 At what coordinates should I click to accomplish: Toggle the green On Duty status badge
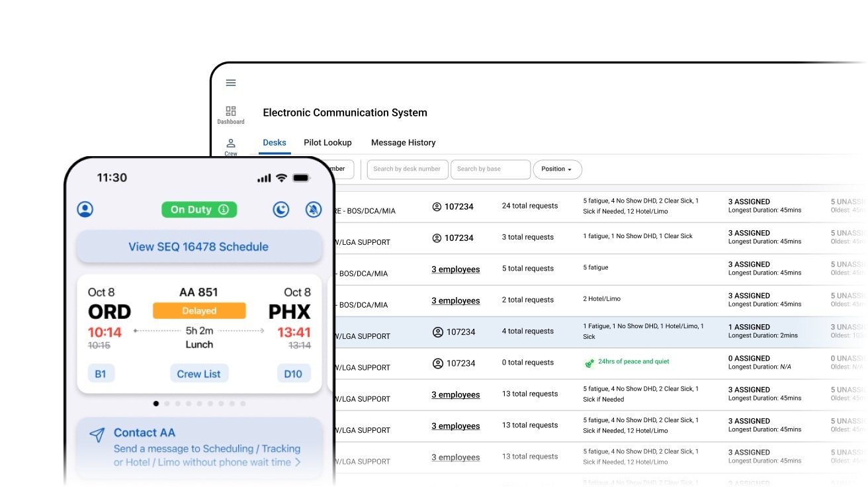[199, 210]
